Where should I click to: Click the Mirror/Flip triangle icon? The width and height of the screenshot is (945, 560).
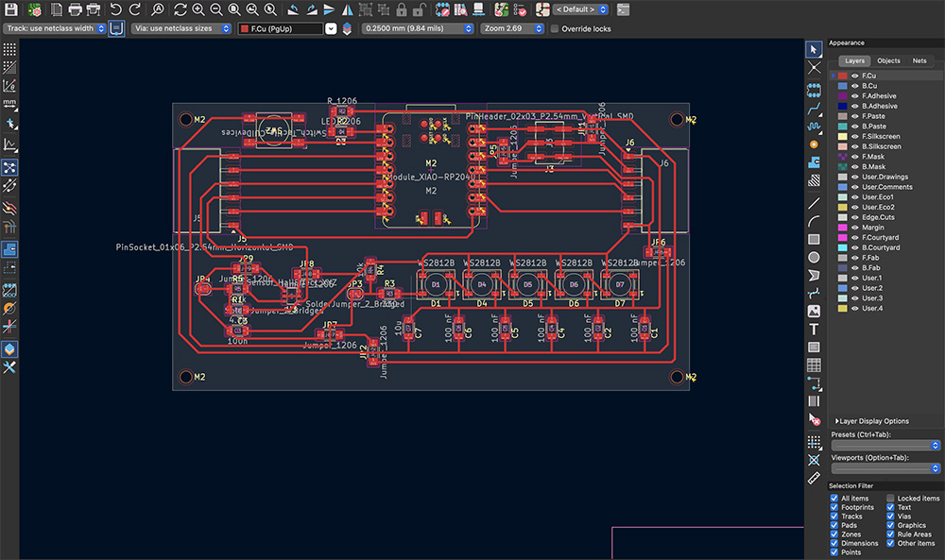[x=347, y=9]
